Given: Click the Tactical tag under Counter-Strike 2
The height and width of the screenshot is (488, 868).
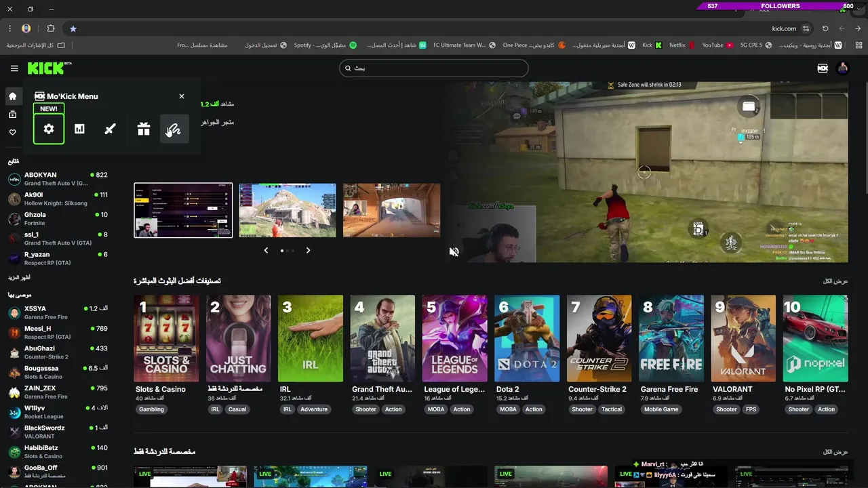Looking at the screenshot, I should [x=612, y=409].
